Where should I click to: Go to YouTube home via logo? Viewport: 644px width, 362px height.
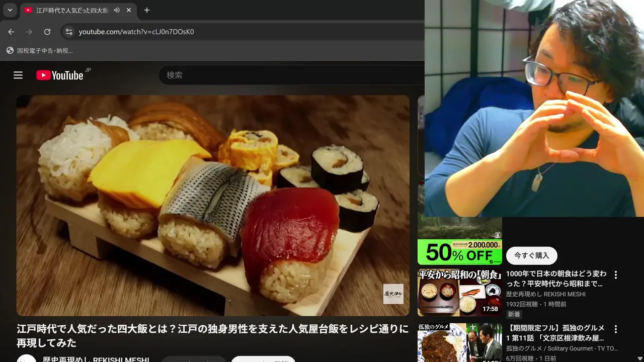[x=60, y=75]
